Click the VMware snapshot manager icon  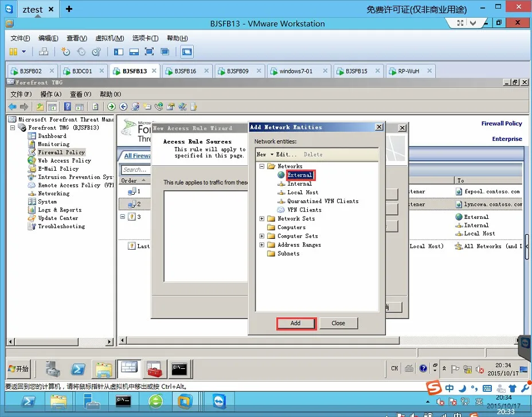pos(97,52)
